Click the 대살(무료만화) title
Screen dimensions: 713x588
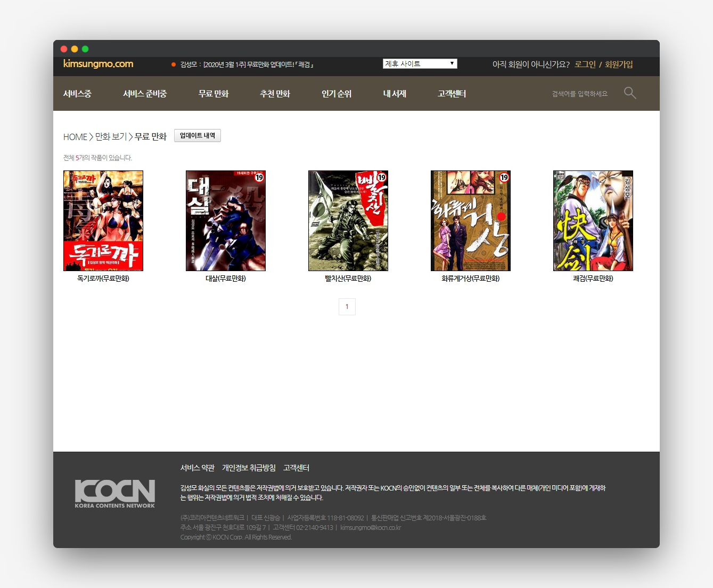click(x=226, y=279)
